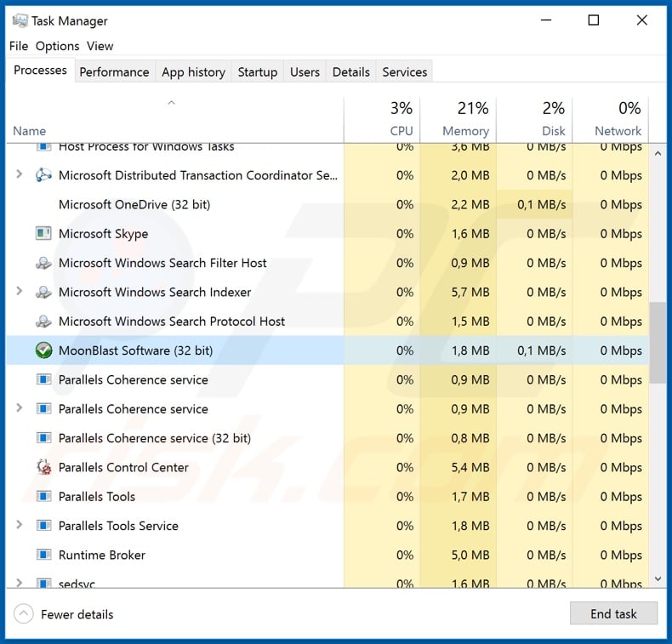Open the Options menu
The width and height of the screenshot is (672, 644).
58,46
